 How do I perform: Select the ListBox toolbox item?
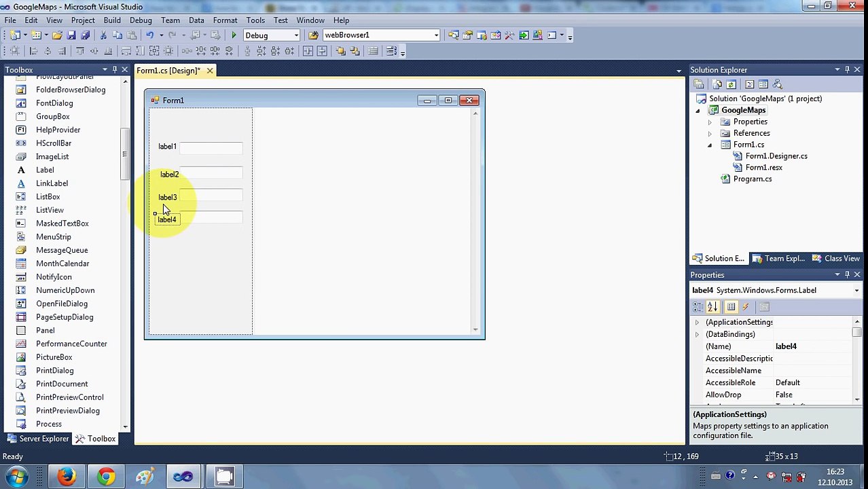pyautogui.click(x=48, y=197)
